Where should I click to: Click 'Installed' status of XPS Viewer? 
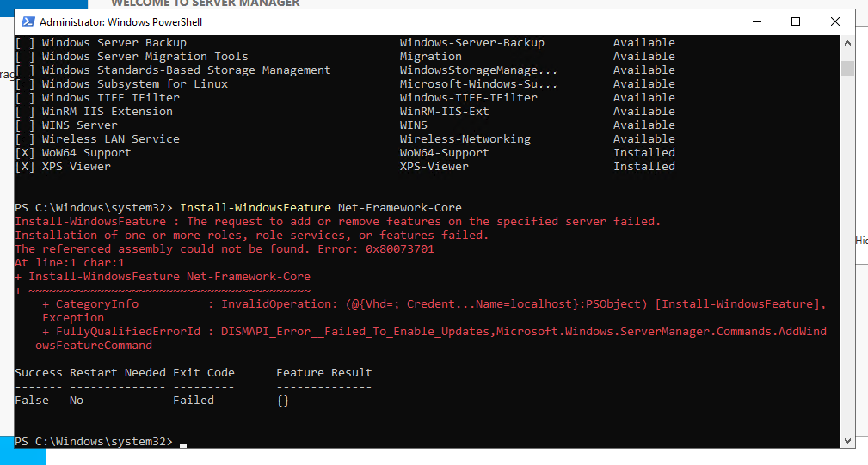click(644, 167)
